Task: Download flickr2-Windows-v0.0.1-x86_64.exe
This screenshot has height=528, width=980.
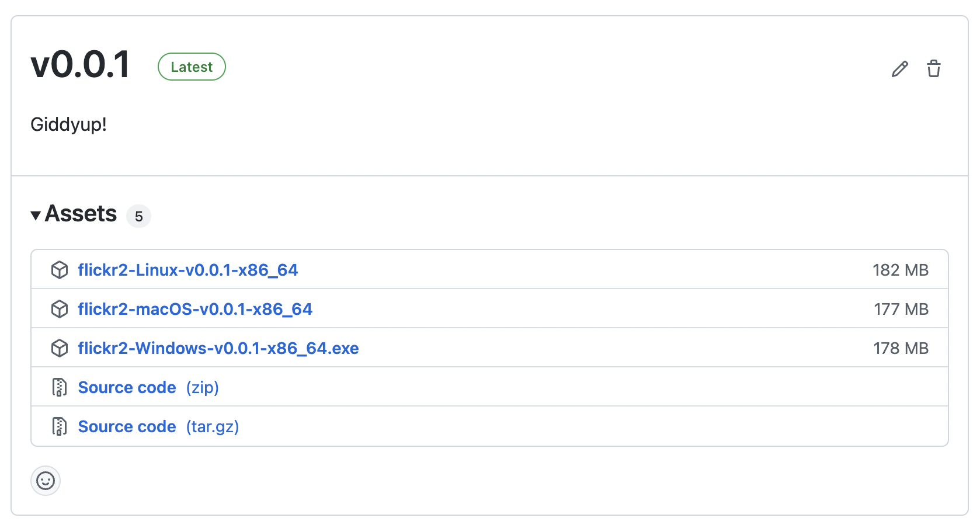Action: point(218,348)
